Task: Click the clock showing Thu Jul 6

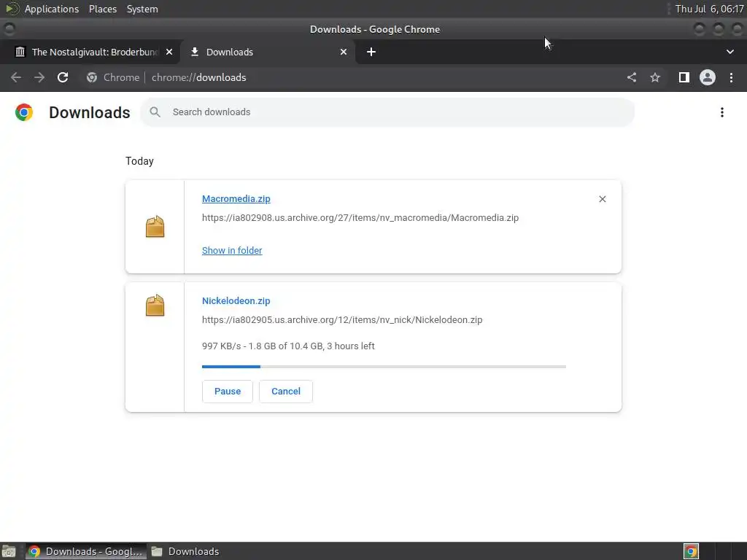Action: click(x=709, y=9)
